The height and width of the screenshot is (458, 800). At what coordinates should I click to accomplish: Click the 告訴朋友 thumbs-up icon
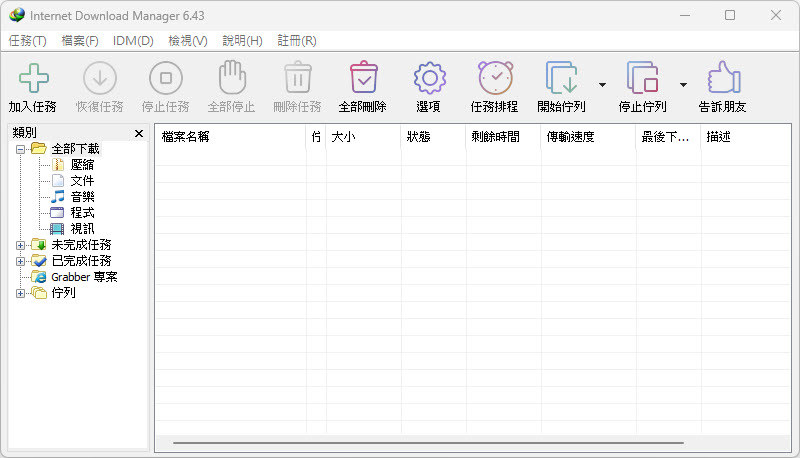click(723, 78)
